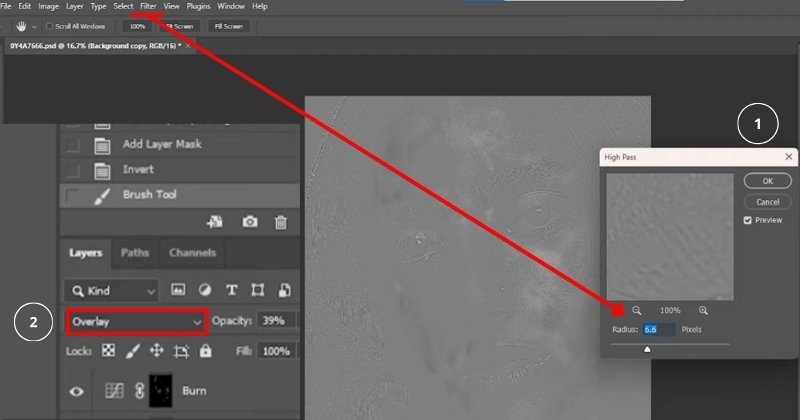Open the View menu
This screenshot has width=800, height=420.
click(x=171, y=6)
